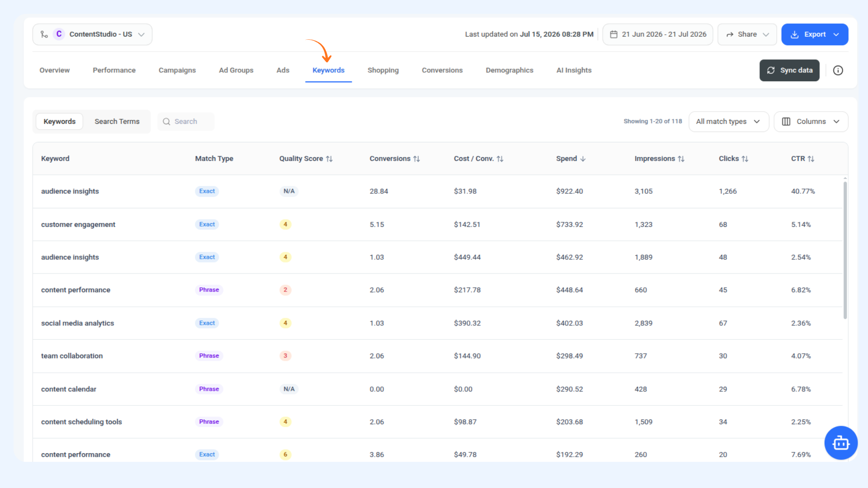
Task: Switch to the AI Insights tab
Action: (574, 70)
